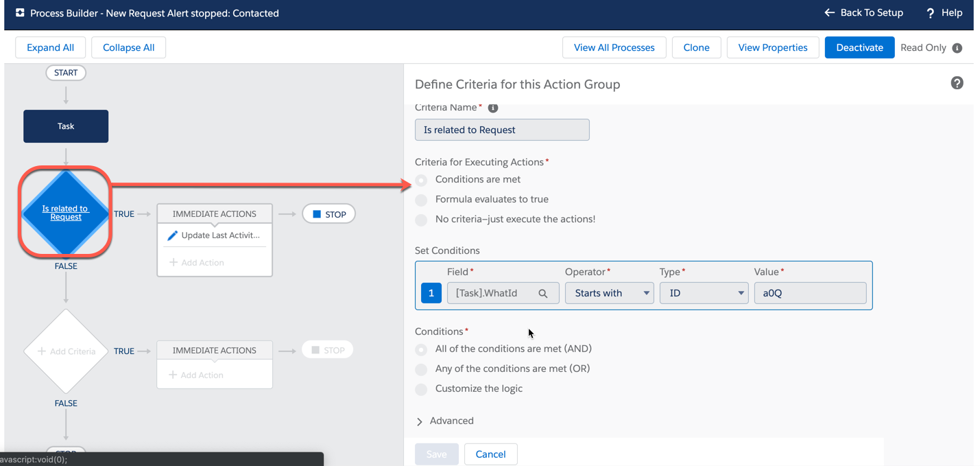
Task: Click the info icon next to Read Only
Action: 957,48
